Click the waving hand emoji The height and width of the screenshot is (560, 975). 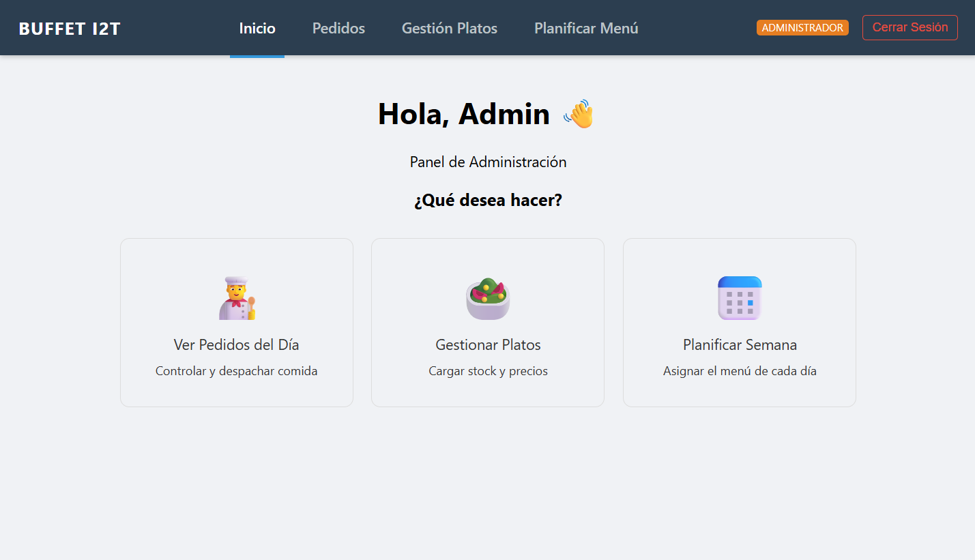pyautogui.click(x=579, y=114)
